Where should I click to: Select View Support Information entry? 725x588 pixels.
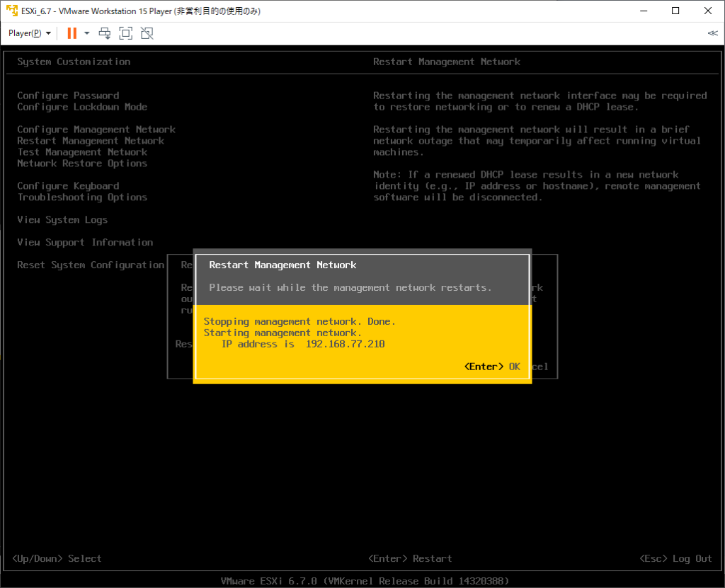pyautogui.click(x=85, y=242)
